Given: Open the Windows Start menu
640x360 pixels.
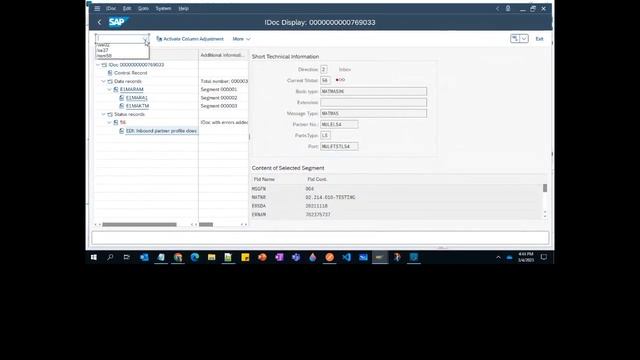Looking at the screenshot, I should tap(94, 257).
